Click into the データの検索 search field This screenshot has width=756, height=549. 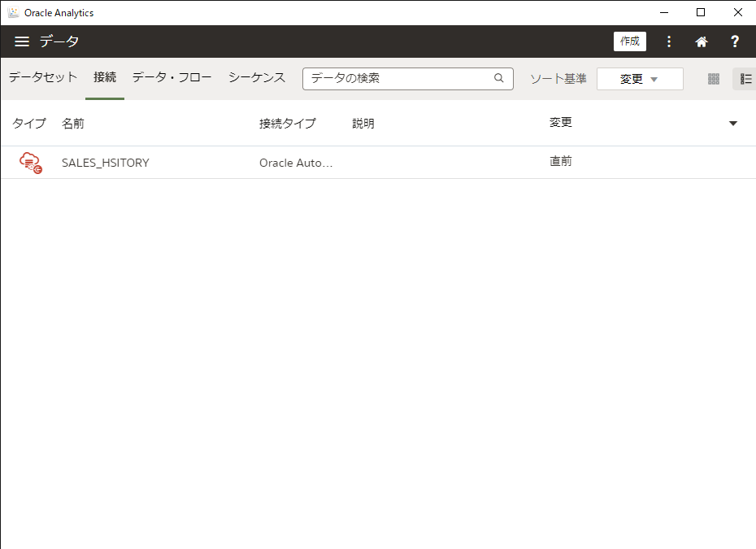[x=398, y=79]
